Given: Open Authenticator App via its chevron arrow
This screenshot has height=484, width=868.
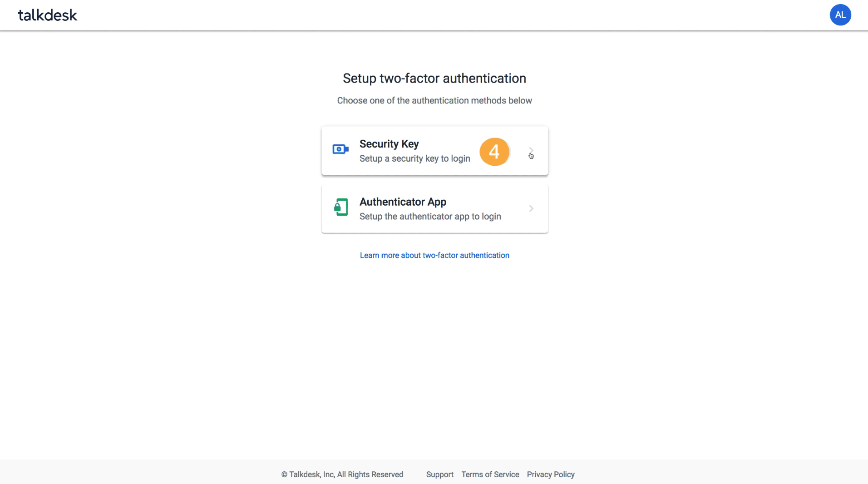Looking at the screenshot, I should click(x=531, y=208).
